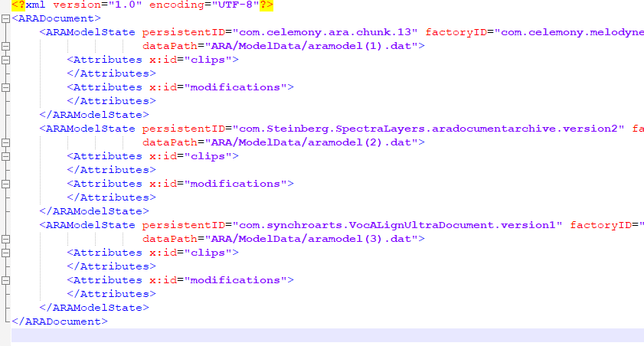Click factoryID attribute on the synchroarts line

tap(600, 225)
